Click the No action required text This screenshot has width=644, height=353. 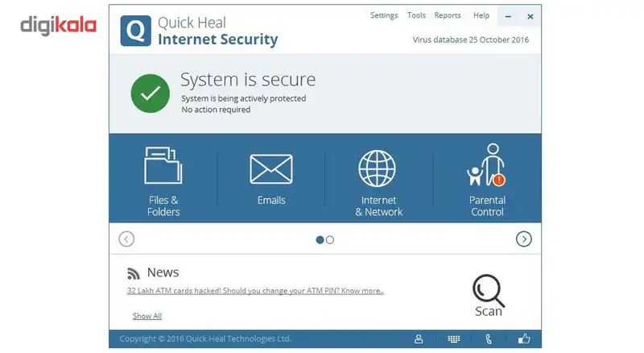click(x=216, y=110)
